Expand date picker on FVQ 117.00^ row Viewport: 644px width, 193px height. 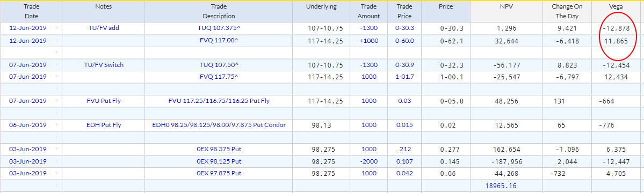57,41
